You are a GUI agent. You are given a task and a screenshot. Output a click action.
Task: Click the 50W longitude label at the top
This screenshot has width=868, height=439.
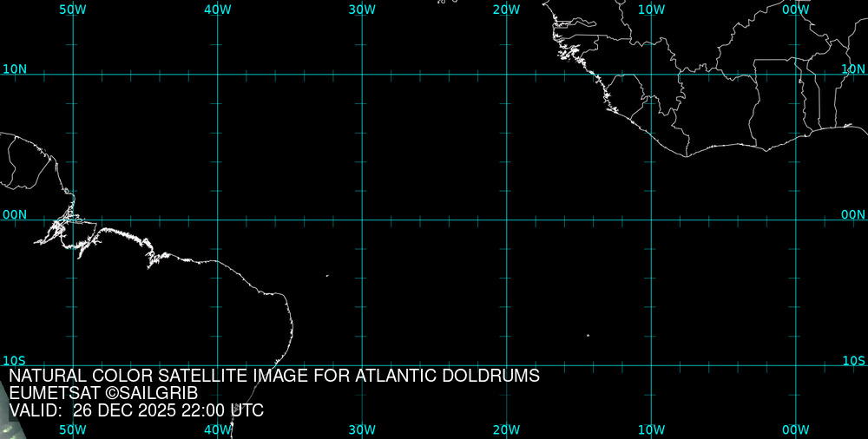73,10
